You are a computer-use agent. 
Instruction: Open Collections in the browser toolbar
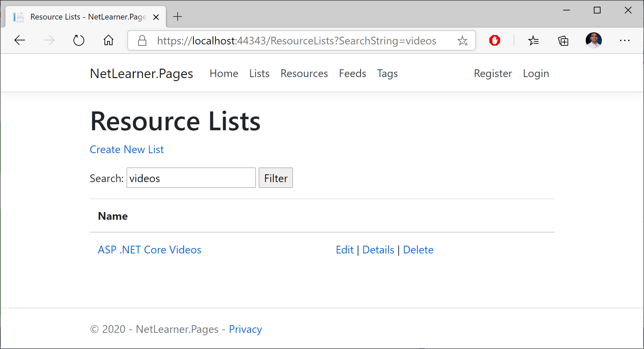[x=563, y=40]
